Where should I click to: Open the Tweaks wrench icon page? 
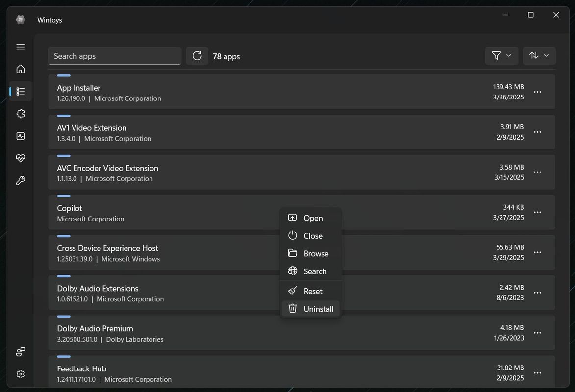[21, 181]
